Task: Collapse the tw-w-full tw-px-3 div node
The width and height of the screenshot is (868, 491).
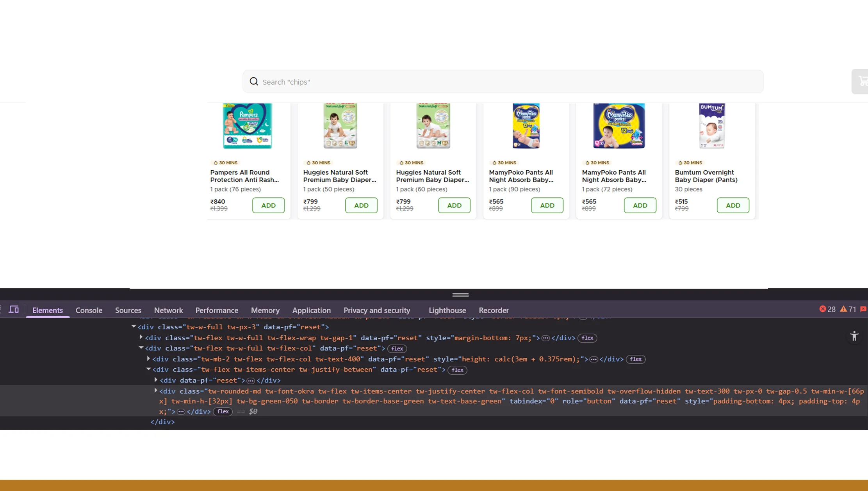Action: point(134,327)
